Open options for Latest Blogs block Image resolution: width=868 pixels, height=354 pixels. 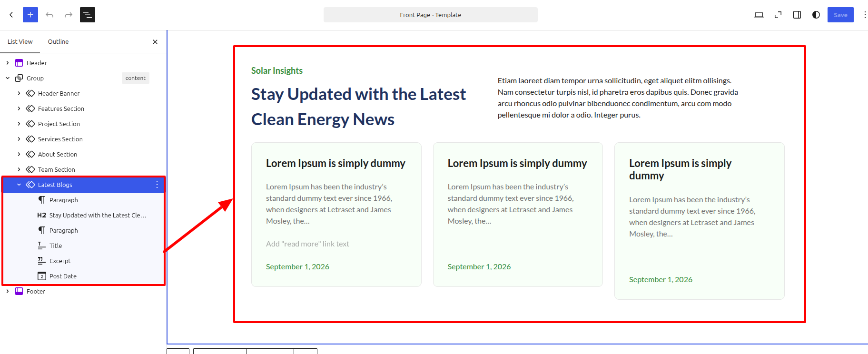point(157,185)
